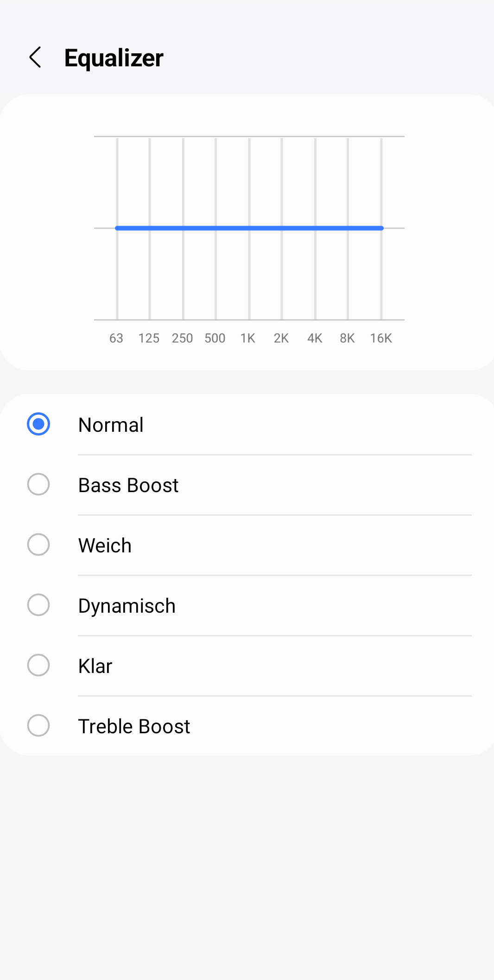The image size is (494, 980).
Task: Click the 8K band slider
Action: coord(348,228)
